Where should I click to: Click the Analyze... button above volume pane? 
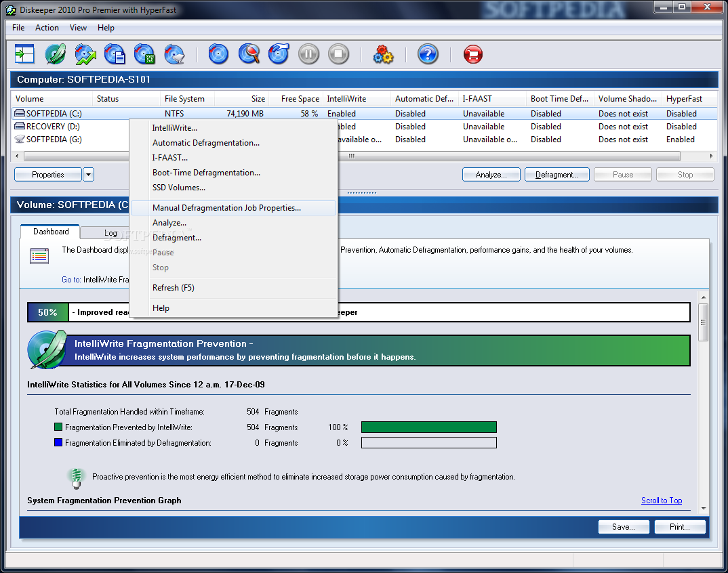tap(491, 175)
